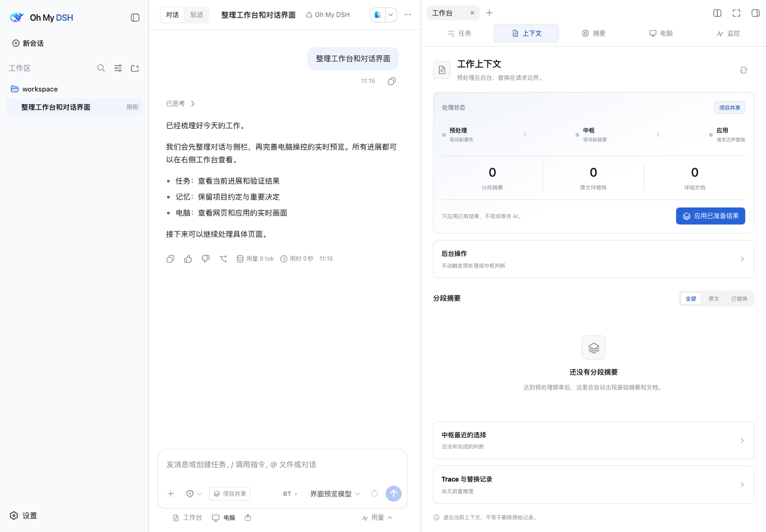Screen dimensions: 766x532
Task: Open the 界面预览模型 model selector
Action: click(335, 494)
